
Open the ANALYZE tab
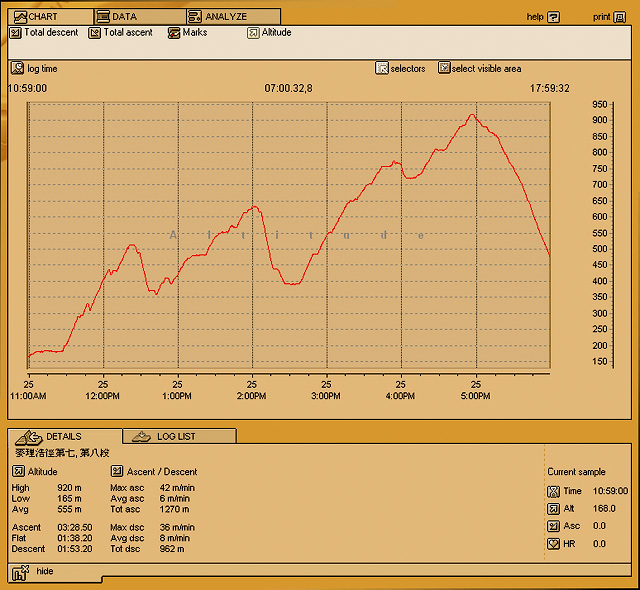click(233, 17)
